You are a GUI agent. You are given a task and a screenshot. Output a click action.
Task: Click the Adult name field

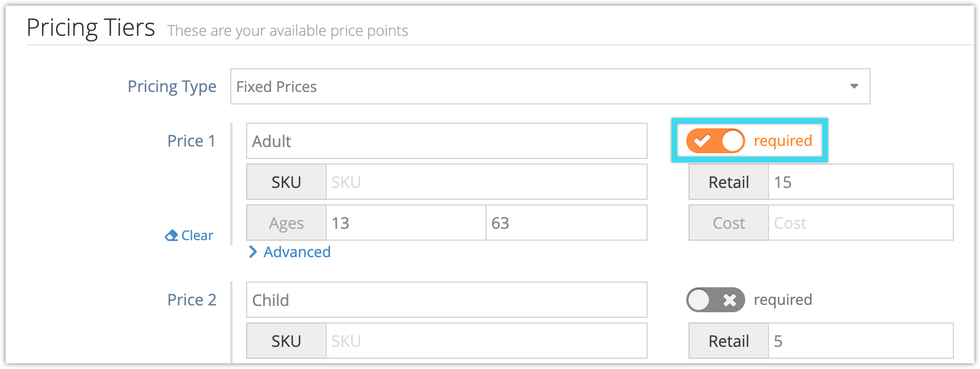pyautogui.click(x=447, y=141)
